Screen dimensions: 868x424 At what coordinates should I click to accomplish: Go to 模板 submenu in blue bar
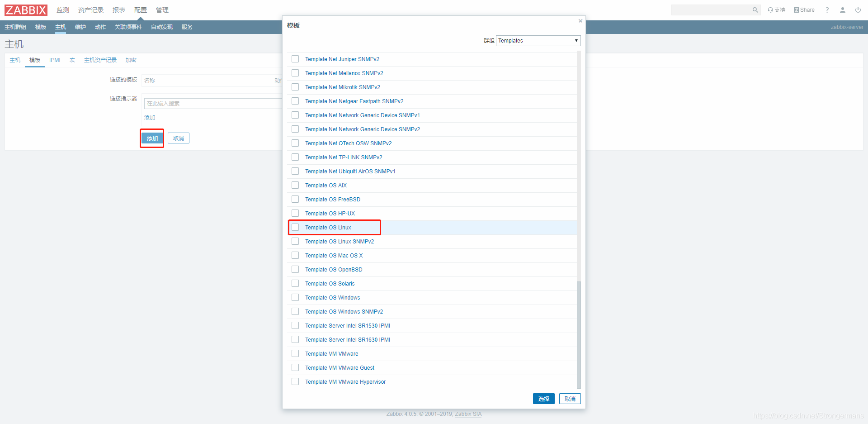pos(41,27)
